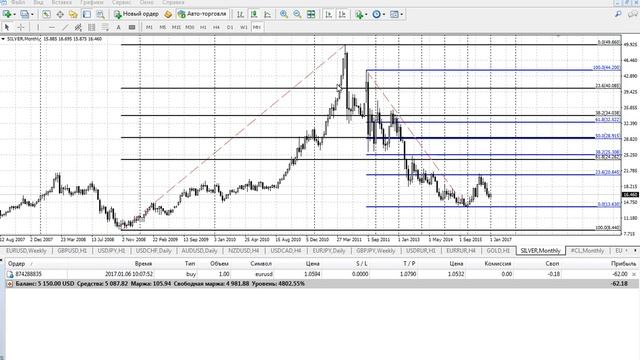This screenshot has width=640, height=360.
Task: Toggle auto scroll chart icon
Action: [x=329, y=14]
